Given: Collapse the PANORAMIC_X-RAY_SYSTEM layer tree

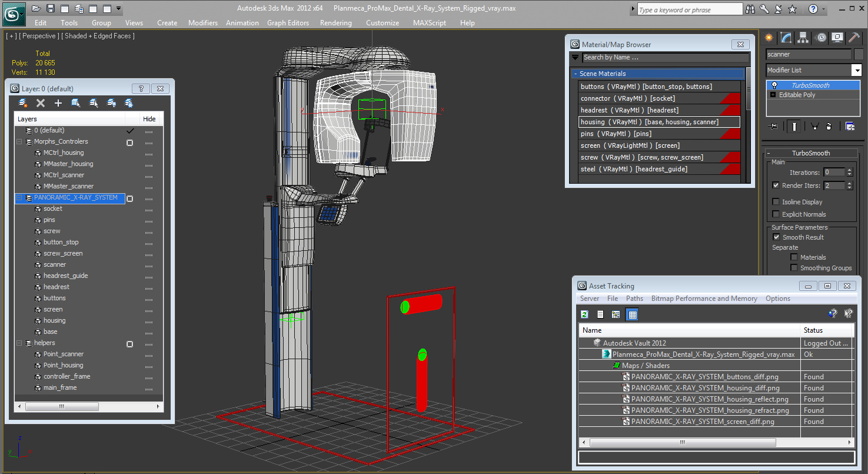Looking at the screenshot, I should point(19,198).
